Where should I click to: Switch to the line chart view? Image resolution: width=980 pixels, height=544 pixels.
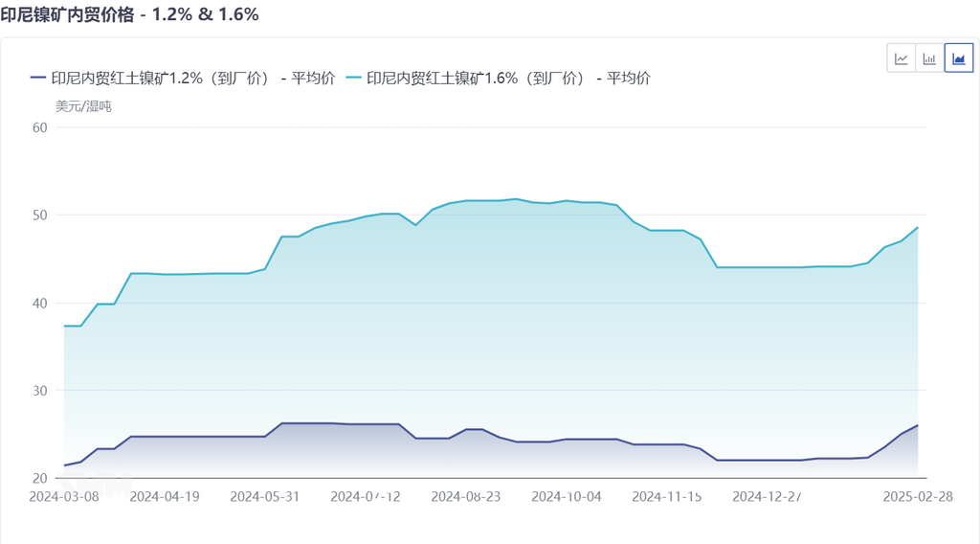click(902, 58)
